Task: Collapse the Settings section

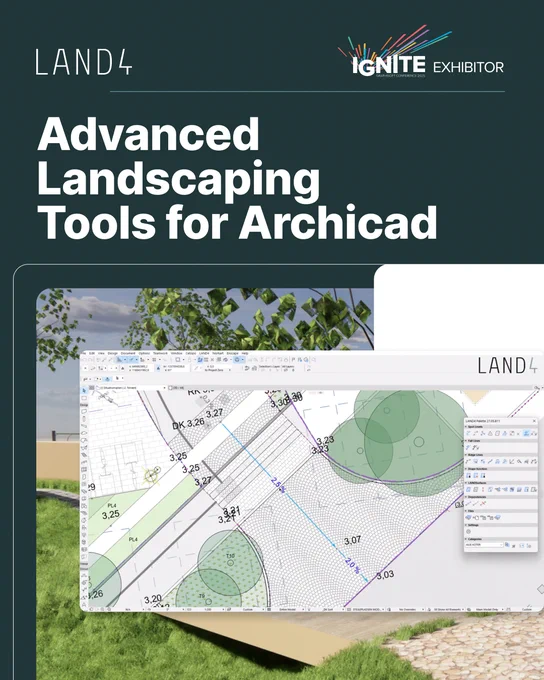Action: 465,525
